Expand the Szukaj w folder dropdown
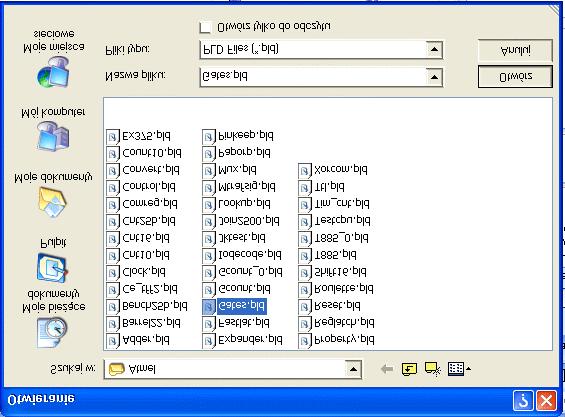Screen dimensions: 565x417 [x=353, y=369]
